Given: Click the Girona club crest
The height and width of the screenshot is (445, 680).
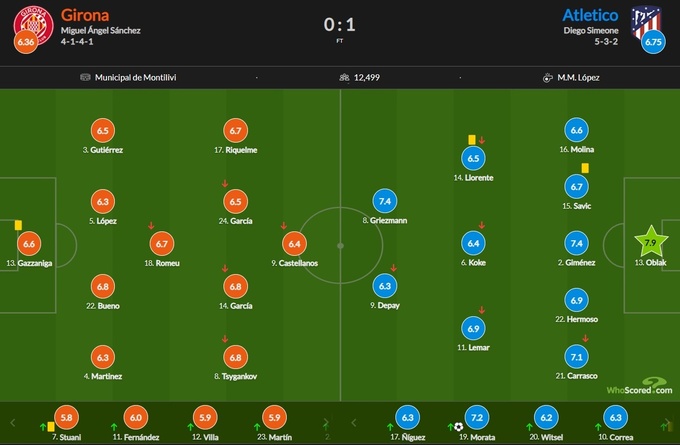Looking at the screenshot, I should click(26, 20).
